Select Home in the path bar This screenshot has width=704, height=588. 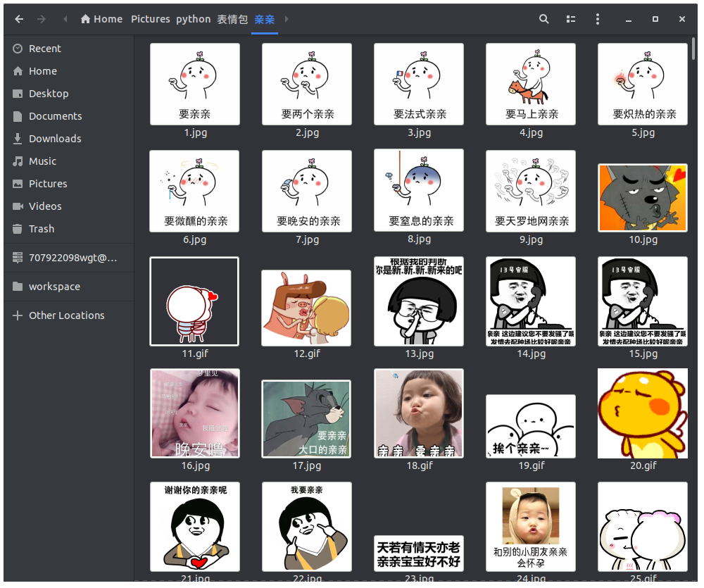click(x=101, y=19)
